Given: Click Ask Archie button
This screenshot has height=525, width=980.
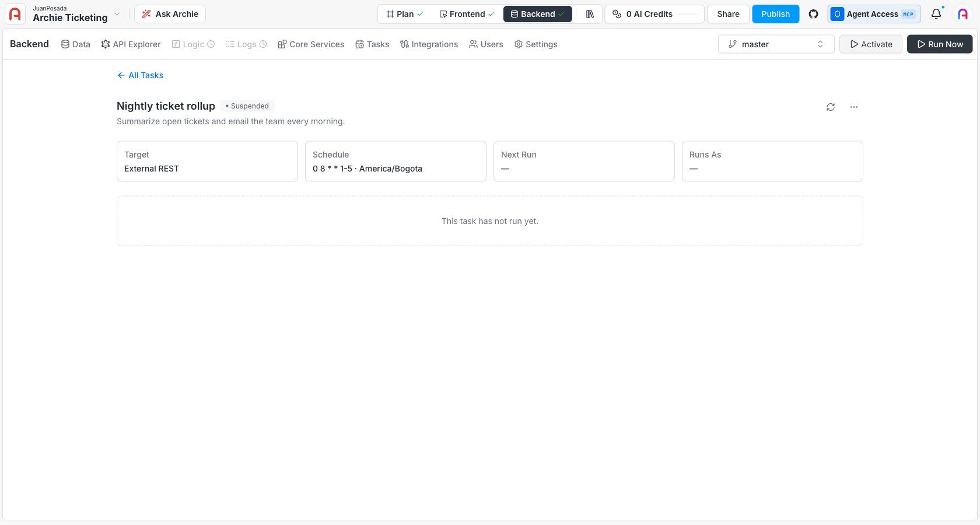Looking at the screenshot, I should [170, 14].
